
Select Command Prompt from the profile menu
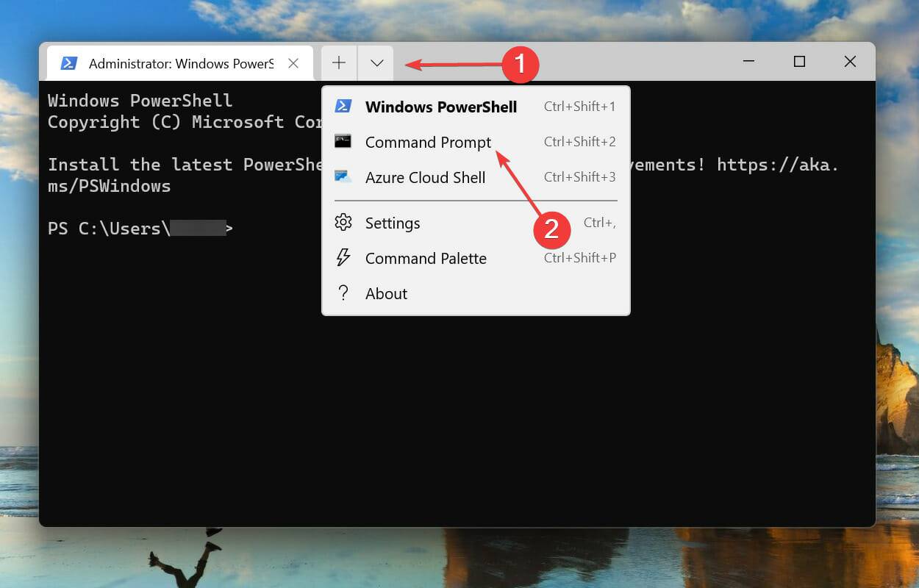point(428,142)
